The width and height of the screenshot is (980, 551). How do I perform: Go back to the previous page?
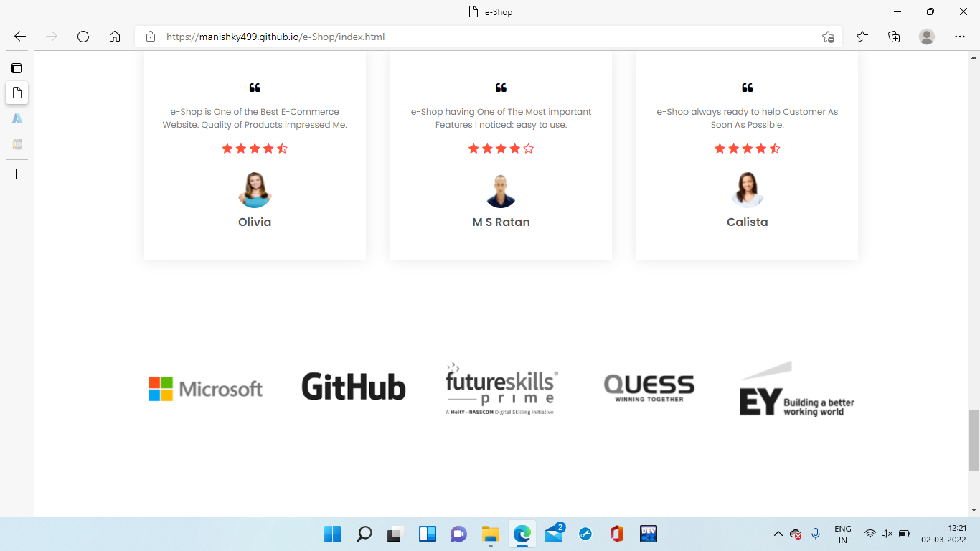click(x=20, y=37)
